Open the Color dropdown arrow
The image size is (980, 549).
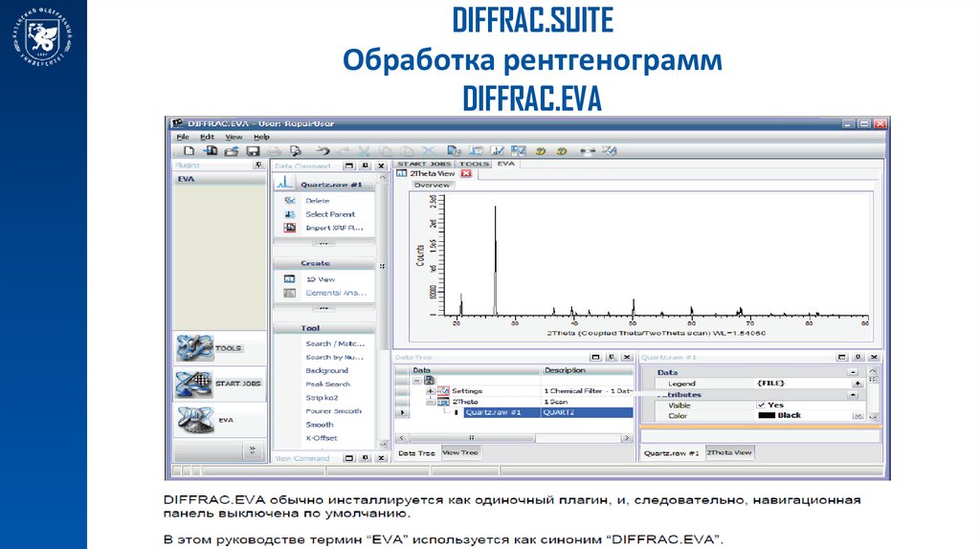click(x=857, y=415)
